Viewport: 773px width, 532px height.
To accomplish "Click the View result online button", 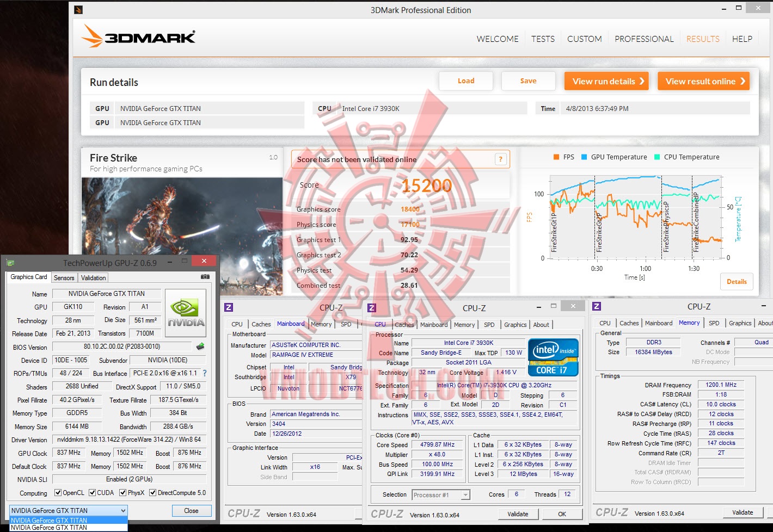I will tap(703, 81).
